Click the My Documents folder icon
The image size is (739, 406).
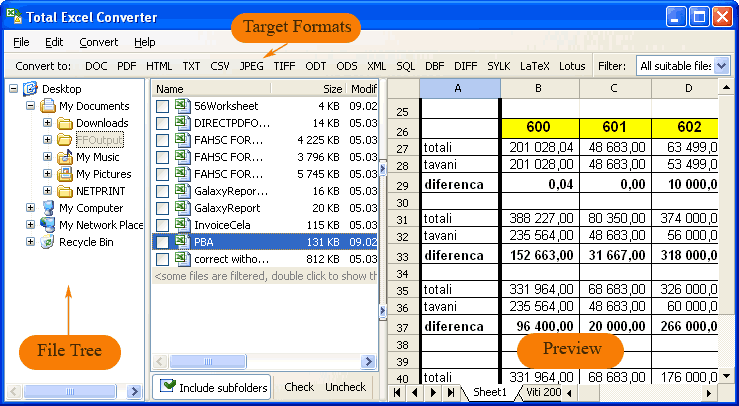point(48,106)
